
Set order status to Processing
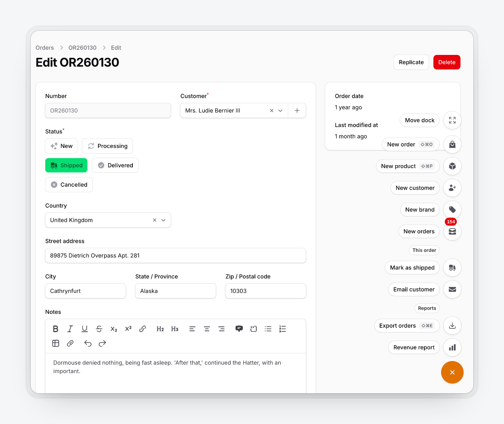click(108, 146)
